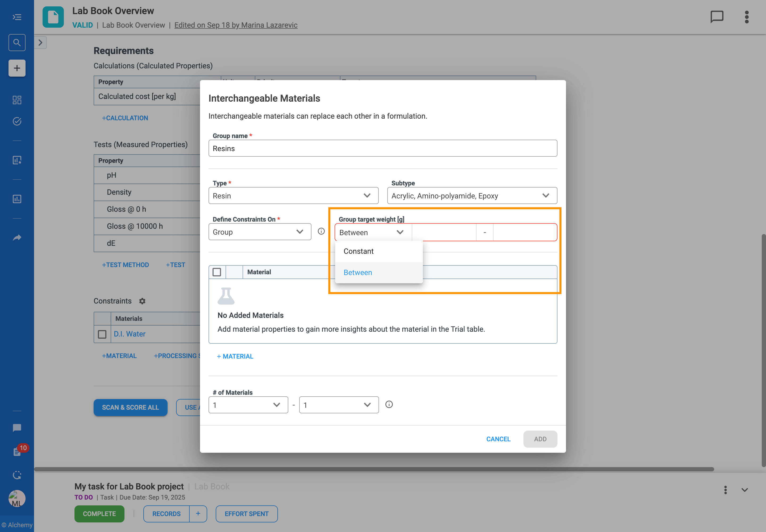Toggle the select-all checkbox in Material table
This screenshot has height=532, width=766.
[217, 272]
